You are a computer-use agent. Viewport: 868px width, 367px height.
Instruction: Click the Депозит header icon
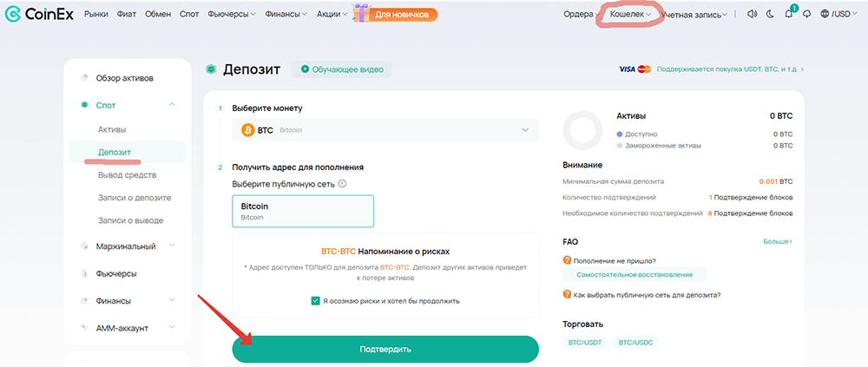[210, 69]
